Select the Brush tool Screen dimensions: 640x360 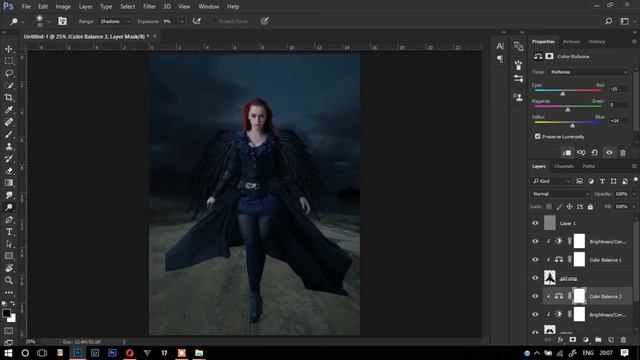(x=9, y=134)
